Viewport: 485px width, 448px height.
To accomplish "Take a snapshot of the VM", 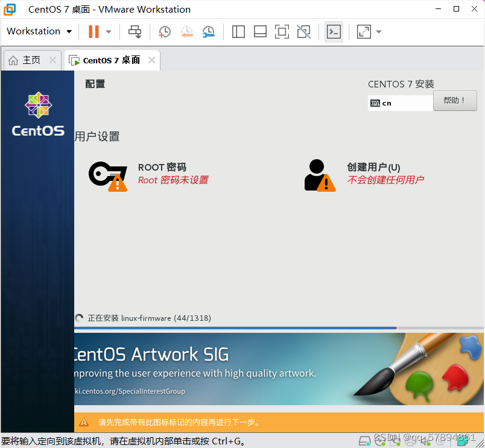I will 165,31.
